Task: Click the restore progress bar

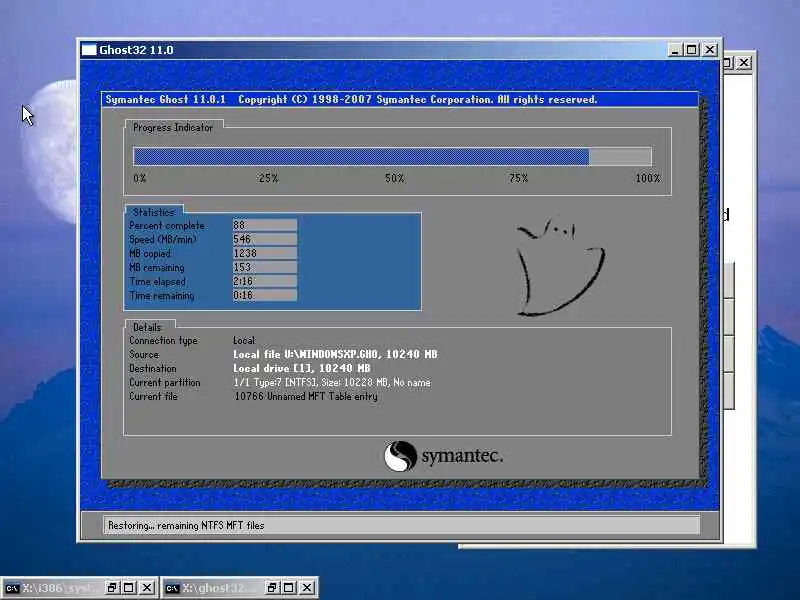Action: (392, 156)
